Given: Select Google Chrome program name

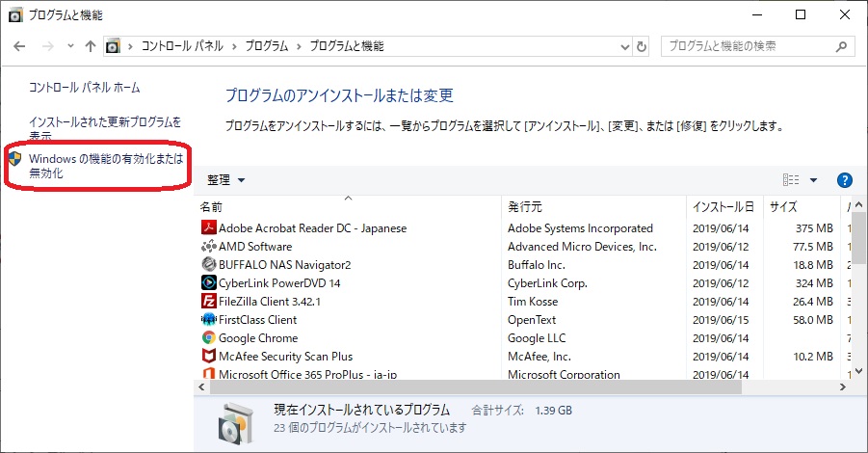Looking at the screenshot, I should (258, 337).
